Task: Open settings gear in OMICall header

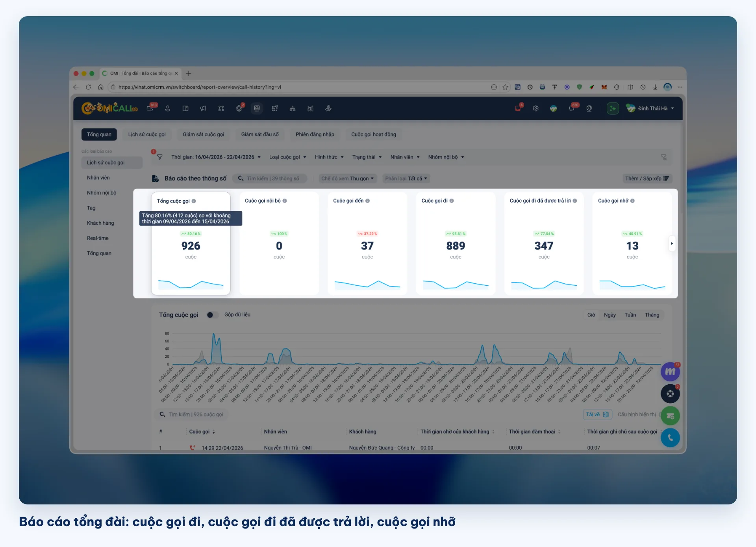Action: click(535, 108)
